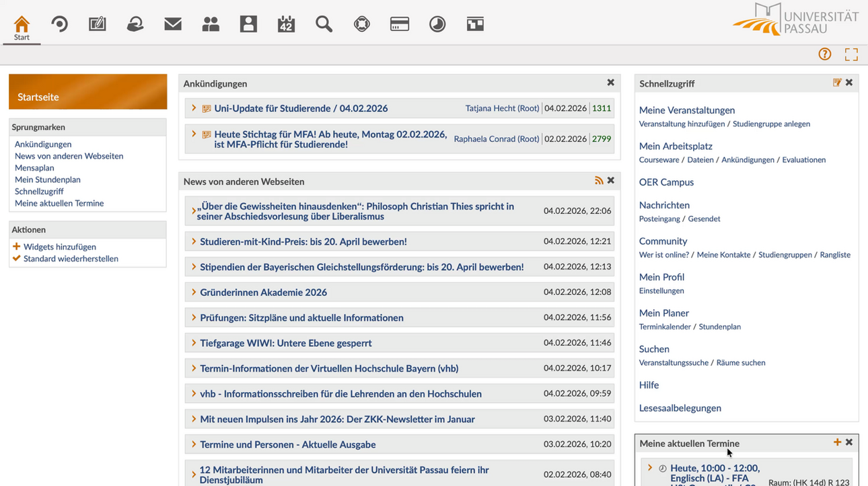This screenshot has height=486, width=868.
Task: Close the Ankündigungen widget
Action: click(x=611, y=83)
